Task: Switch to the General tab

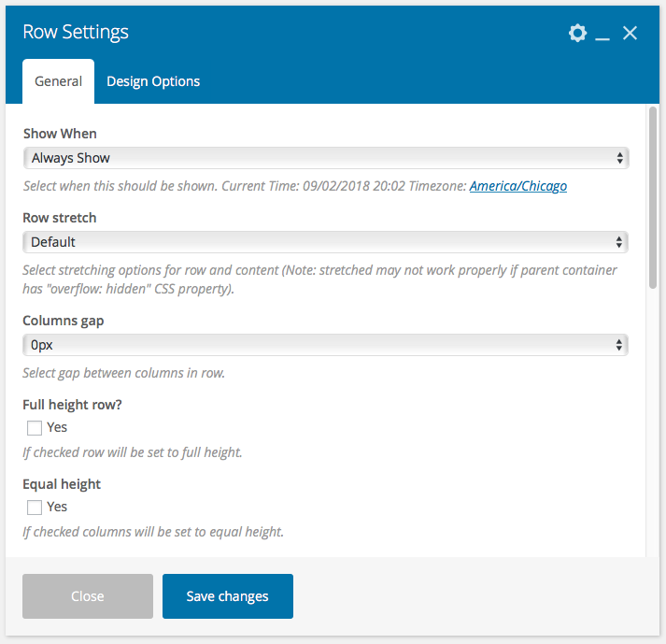Action: coord(59,81)
